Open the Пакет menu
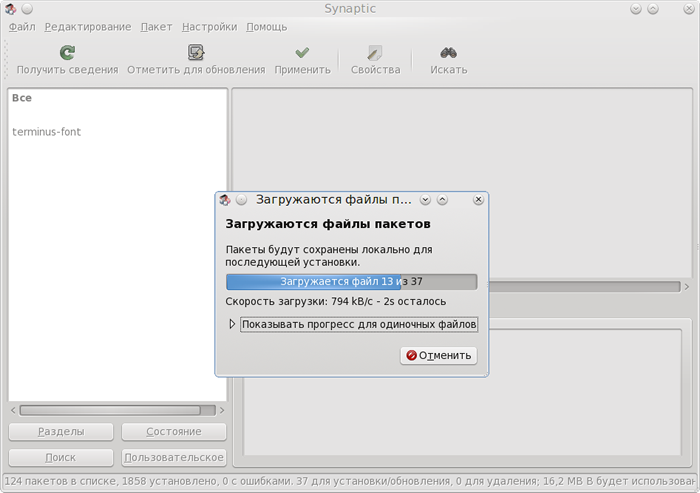This screenshot has width=700, height=493. 156,27
